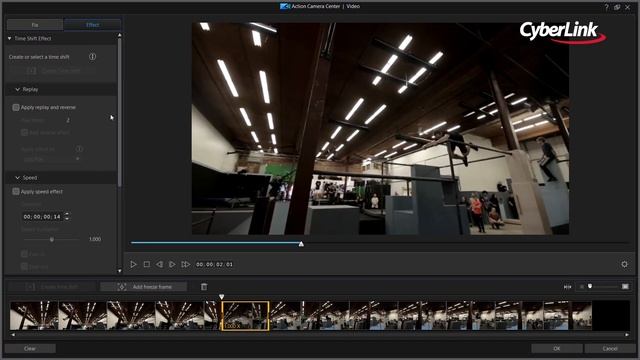Switch to the Effect tab

pos(93,25)
